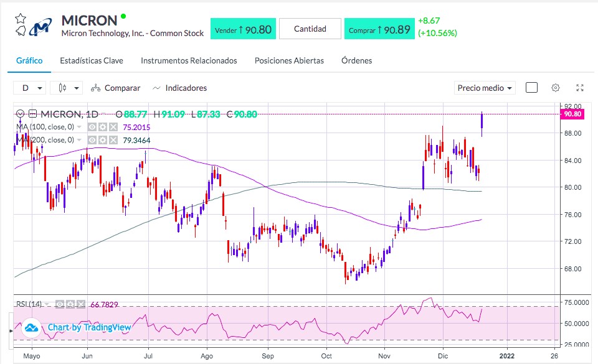Expand the RSI (14) options arrow

pyautogui.click(x=47, y=304)
